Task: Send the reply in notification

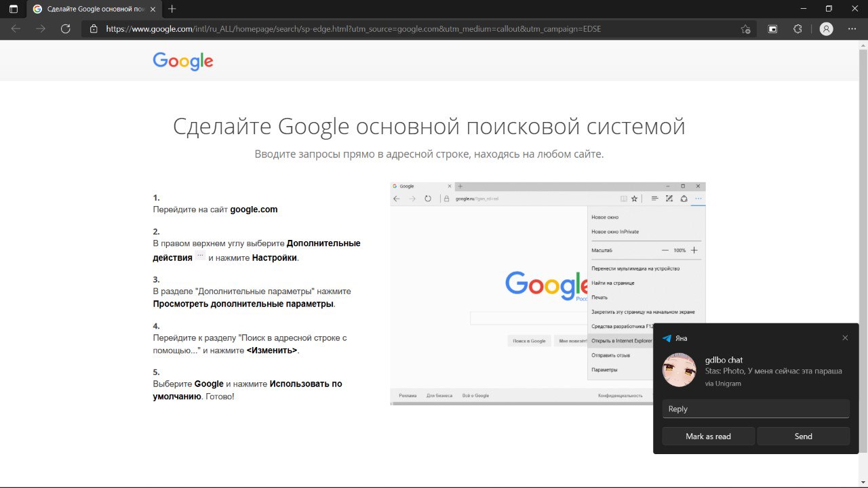Action: coord(803,436)
